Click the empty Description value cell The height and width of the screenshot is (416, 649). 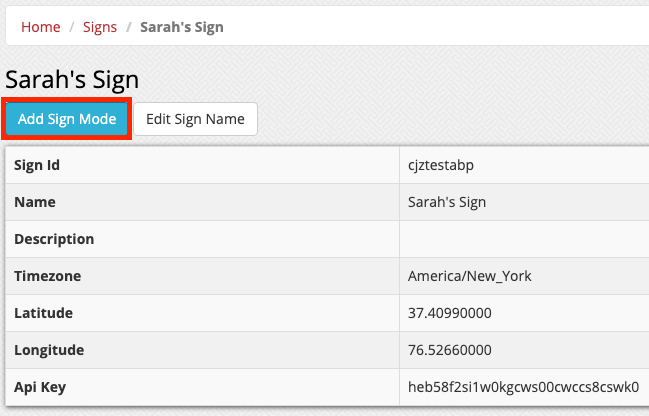point(524,239)
